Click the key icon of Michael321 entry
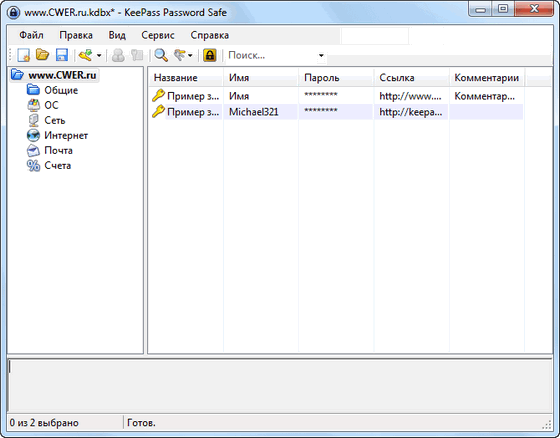This screenshot has height=438, width=560. (158, 111)
